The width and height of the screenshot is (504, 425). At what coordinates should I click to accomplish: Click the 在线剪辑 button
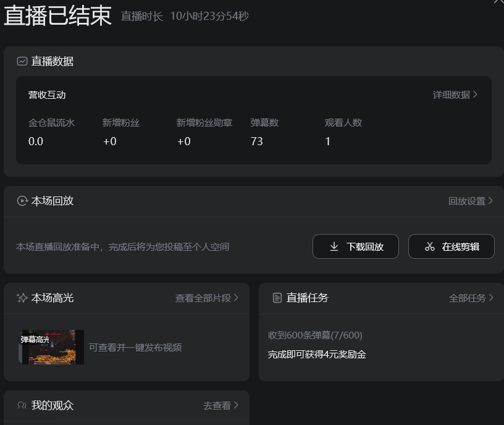point(451,246)
